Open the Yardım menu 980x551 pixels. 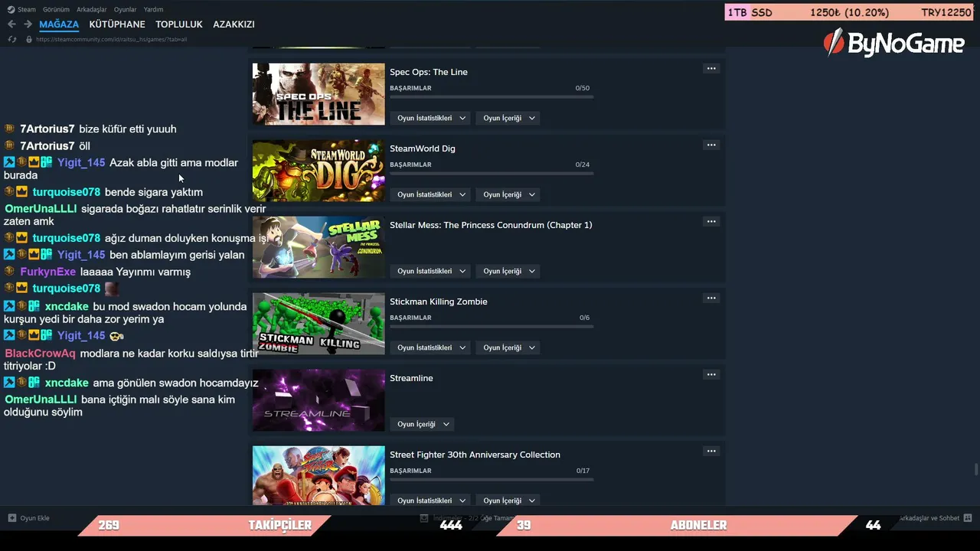153,10
